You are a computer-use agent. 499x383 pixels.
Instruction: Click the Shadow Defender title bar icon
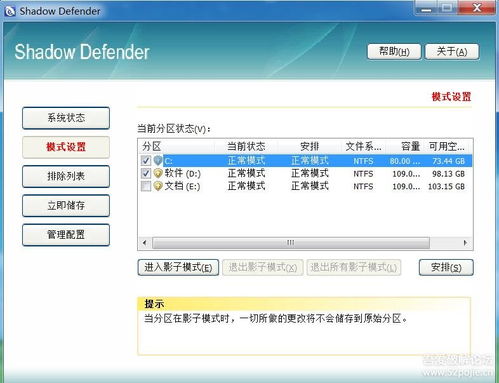tap(10, 11)
